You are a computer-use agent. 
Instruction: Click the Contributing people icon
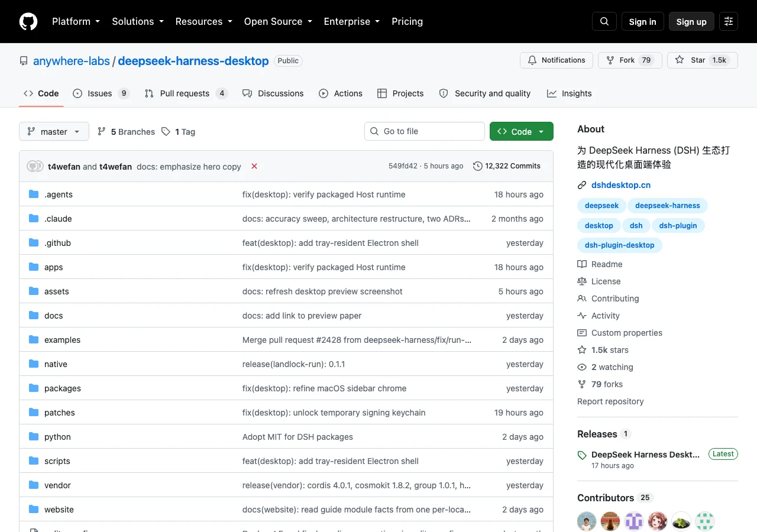582,299
